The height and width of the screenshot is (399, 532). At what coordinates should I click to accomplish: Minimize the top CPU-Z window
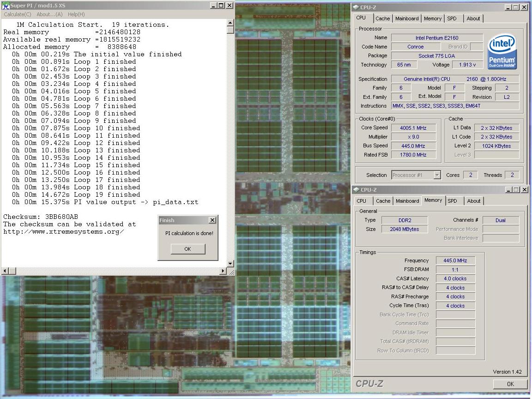click(508, 7)
